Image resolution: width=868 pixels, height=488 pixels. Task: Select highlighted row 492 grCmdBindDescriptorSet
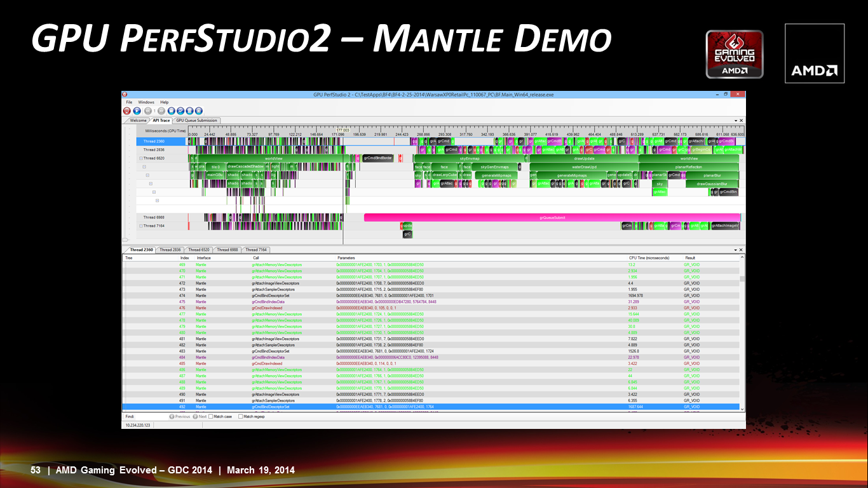point(431,407)
